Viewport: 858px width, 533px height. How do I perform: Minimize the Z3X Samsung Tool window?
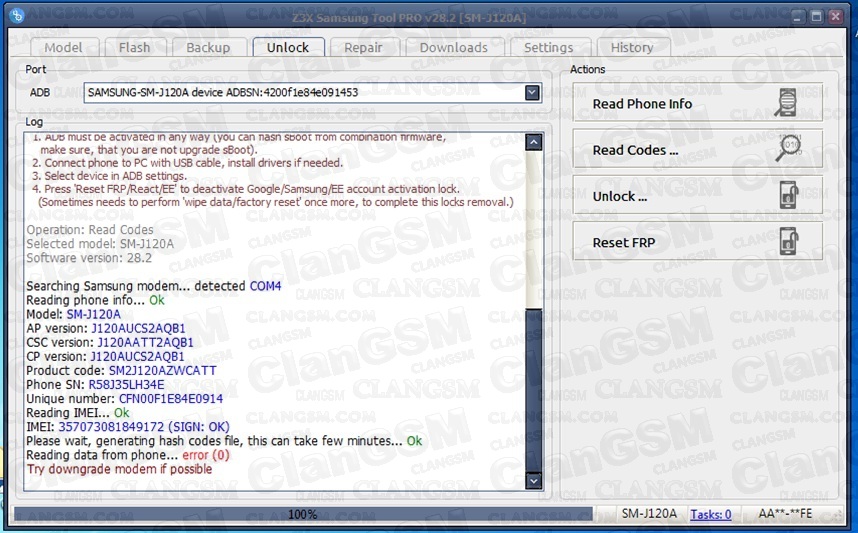click(x=797, y=17)
